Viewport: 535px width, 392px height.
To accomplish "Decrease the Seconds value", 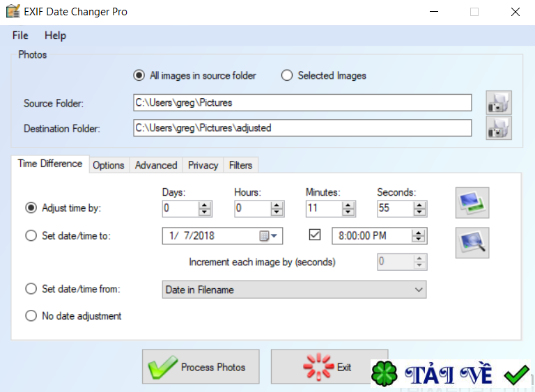I will (x=419, y=212).
